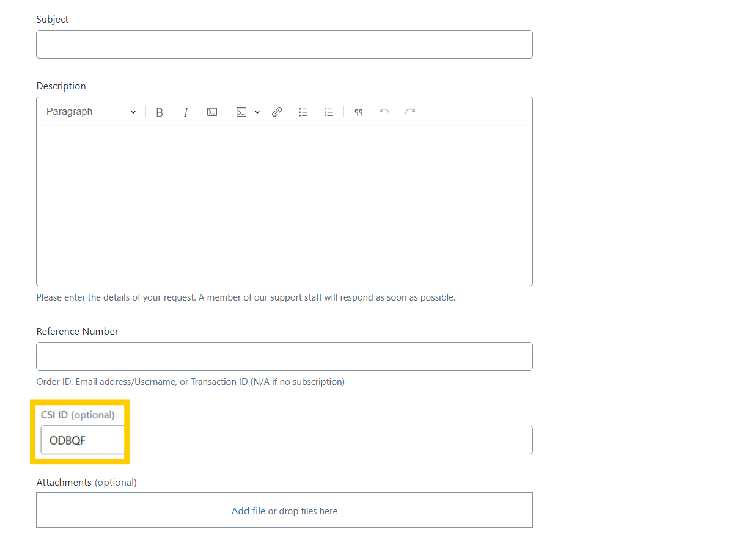
Task: Click the Reference Number hint text
Action: click(x=190, y=382)
